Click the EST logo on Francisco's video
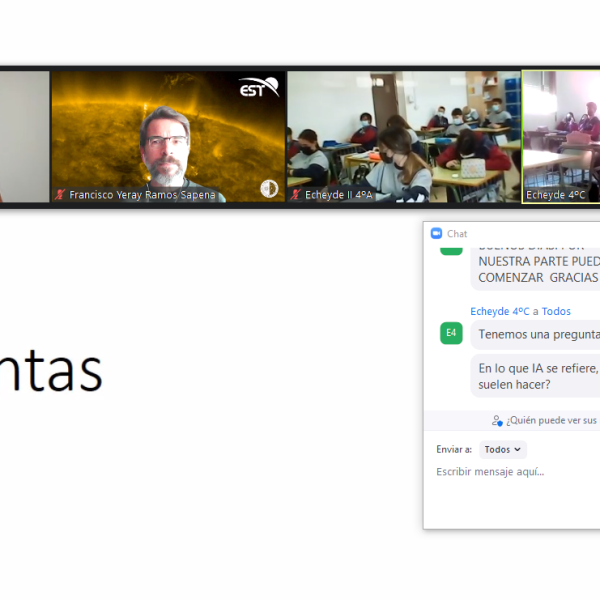This screenshot has width=600, height=600. (258, 89)
